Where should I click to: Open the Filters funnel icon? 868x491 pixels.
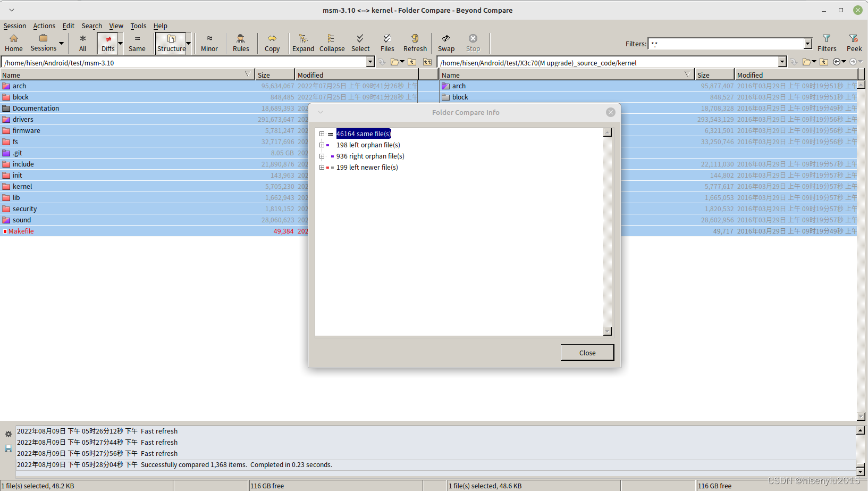coord(827,43)
